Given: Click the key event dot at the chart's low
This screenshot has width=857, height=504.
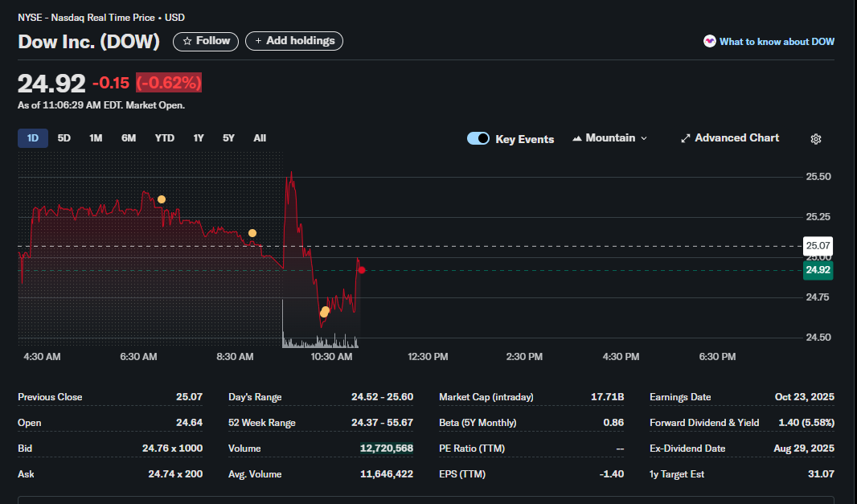Looking at the screenshot, I should point(325,312).
